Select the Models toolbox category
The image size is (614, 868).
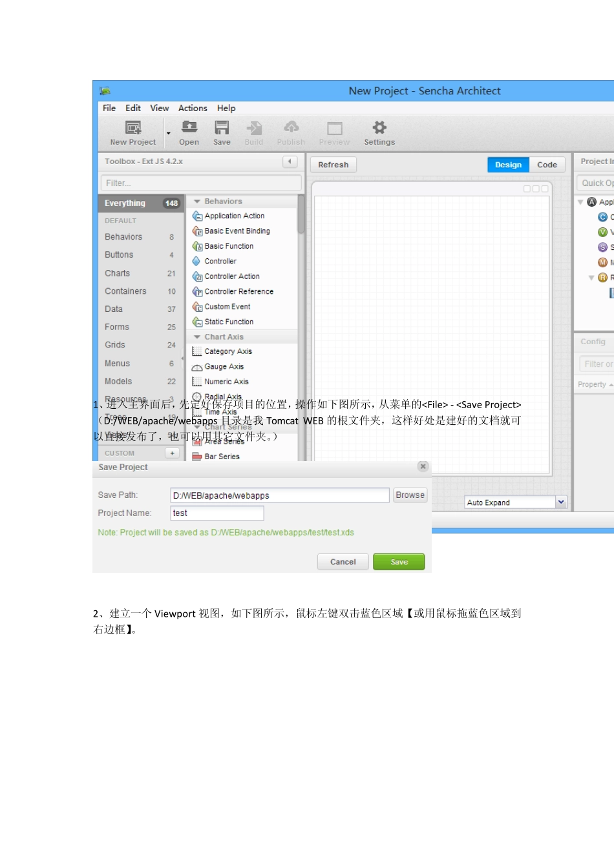(x=141, y=382)
